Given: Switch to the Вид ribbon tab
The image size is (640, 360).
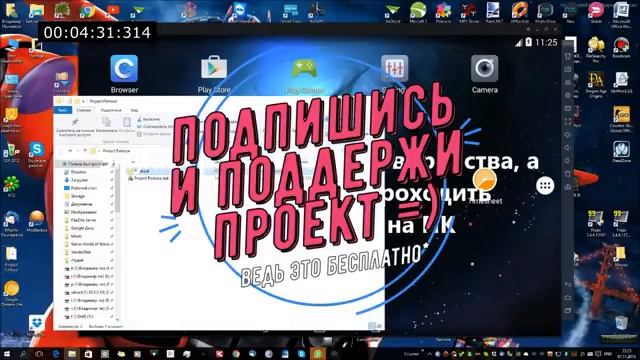Looking at the screenshot, I should point(134,110).
